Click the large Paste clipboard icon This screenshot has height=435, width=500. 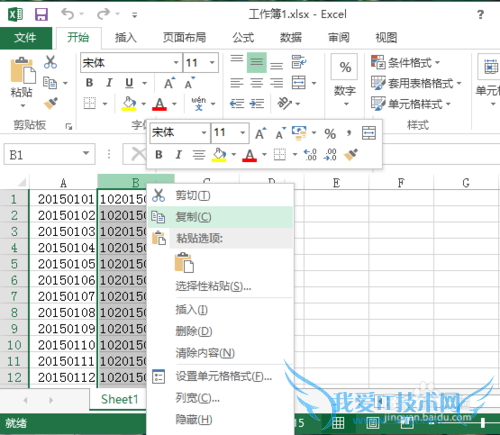(23, 71)
